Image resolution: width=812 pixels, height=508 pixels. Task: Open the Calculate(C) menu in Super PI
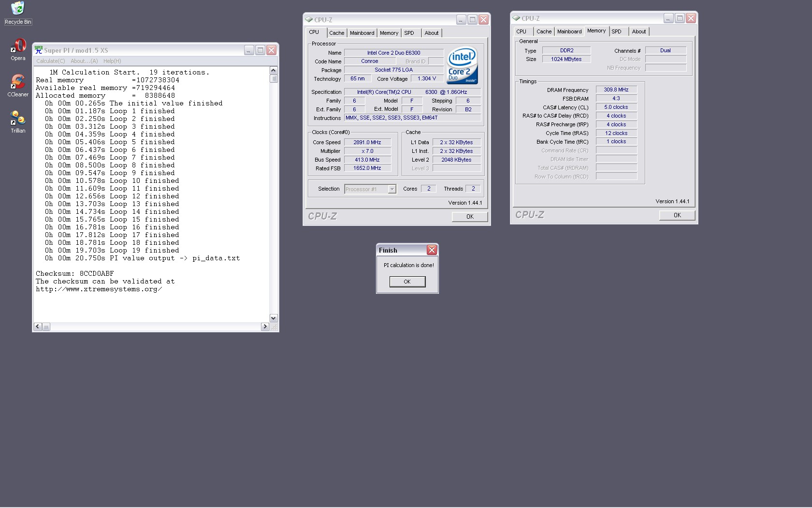pyautogui.click(x=51, y=61)
